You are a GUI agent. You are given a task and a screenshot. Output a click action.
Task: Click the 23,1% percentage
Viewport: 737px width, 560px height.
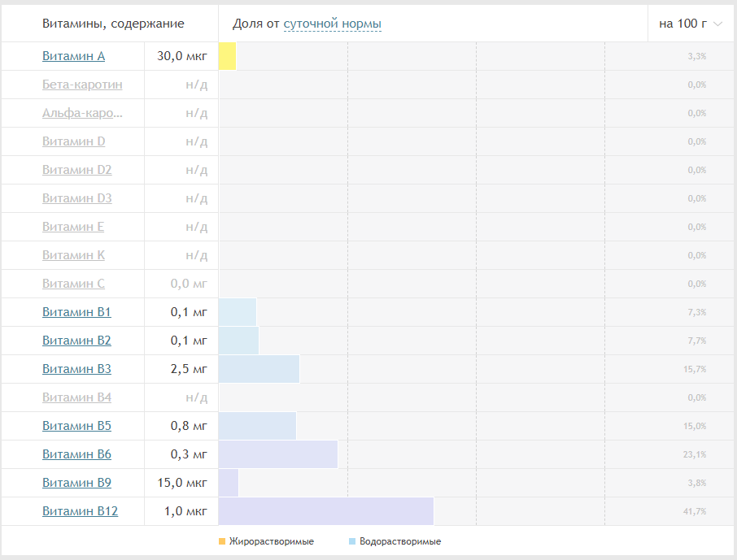(695, 454)
